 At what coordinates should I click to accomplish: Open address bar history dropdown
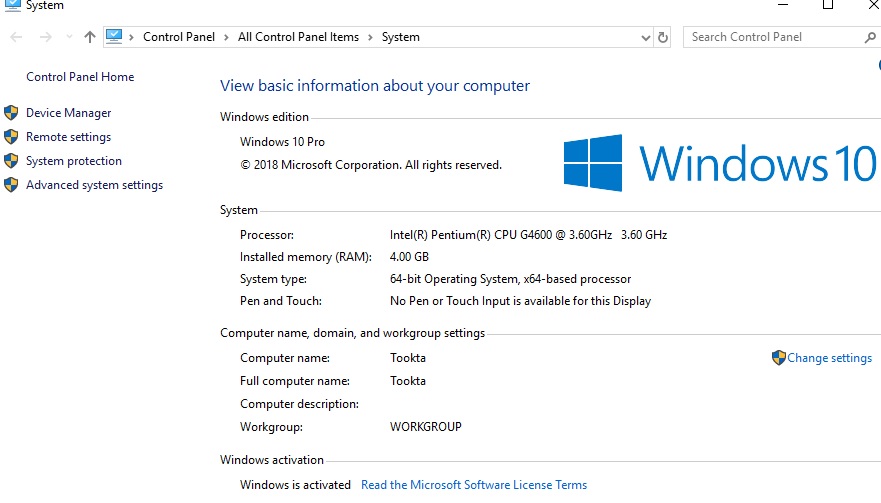click(646, 38)
